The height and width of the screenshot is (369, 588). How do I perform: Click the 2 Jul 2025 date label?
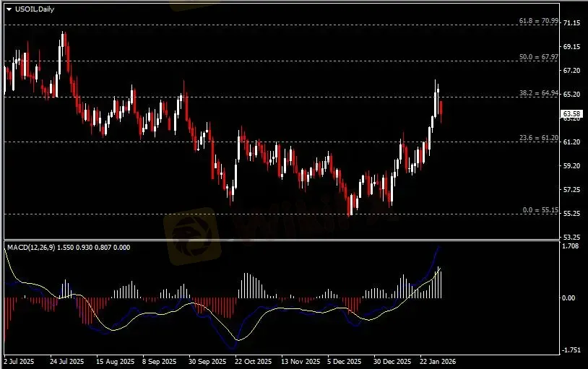point(19,362)
